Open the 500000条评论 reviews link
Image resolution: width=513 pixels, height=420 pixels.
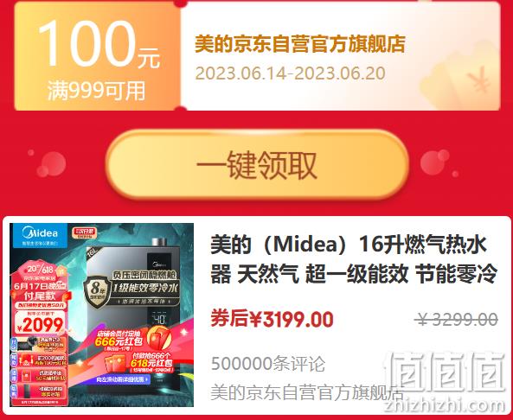[268, 364]
